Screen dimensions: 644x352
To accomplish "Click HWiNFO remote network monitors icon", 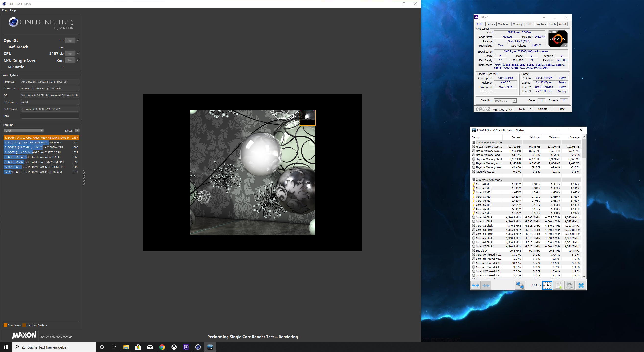I will pyautogui.click(x=520, y=285).
